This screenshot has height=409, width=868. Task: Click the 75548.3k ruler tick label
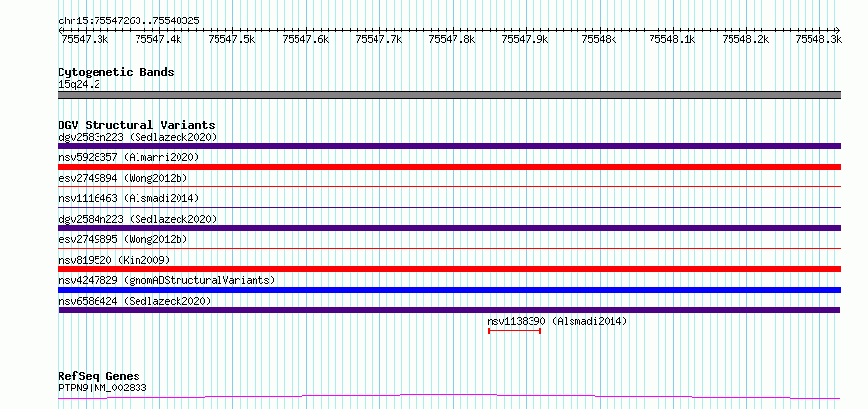[819, 39]
